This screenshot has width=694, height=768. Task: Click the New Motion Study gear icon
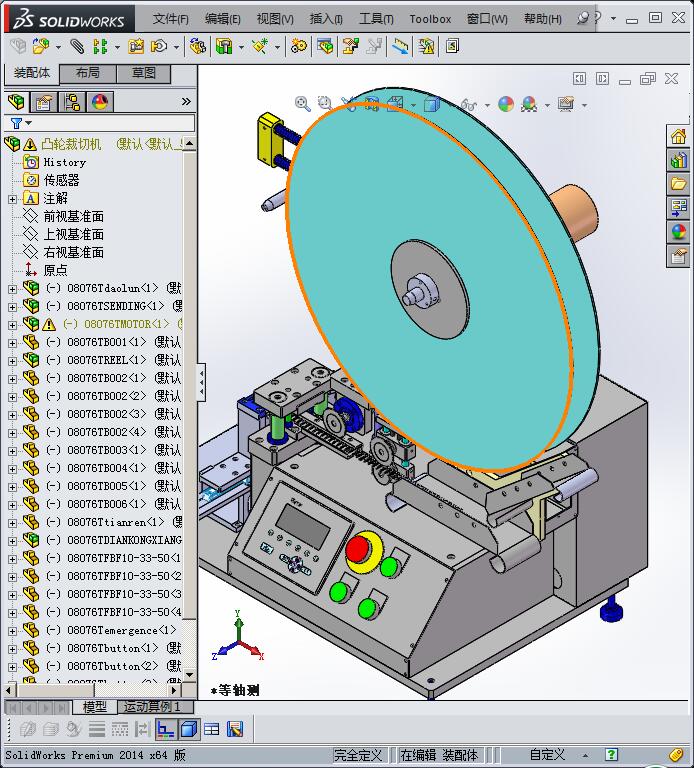click(x=299, y=47)
